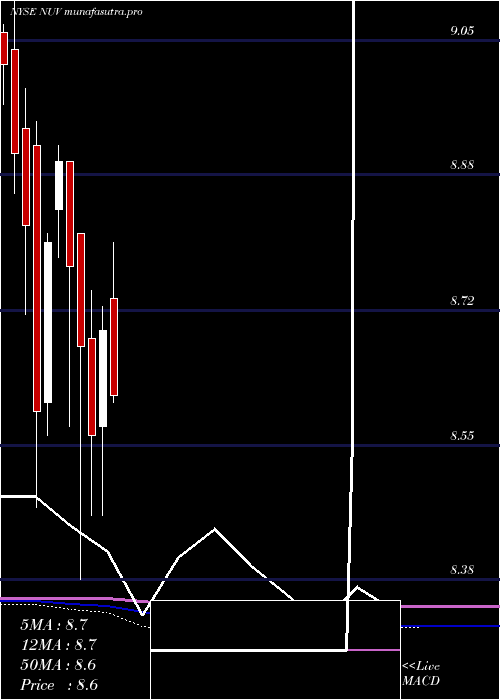Image resolution: width=500 pixels, height=700 pixels.
Task: Click the <<Live MACD label
Action: click(x=421, y=674)
